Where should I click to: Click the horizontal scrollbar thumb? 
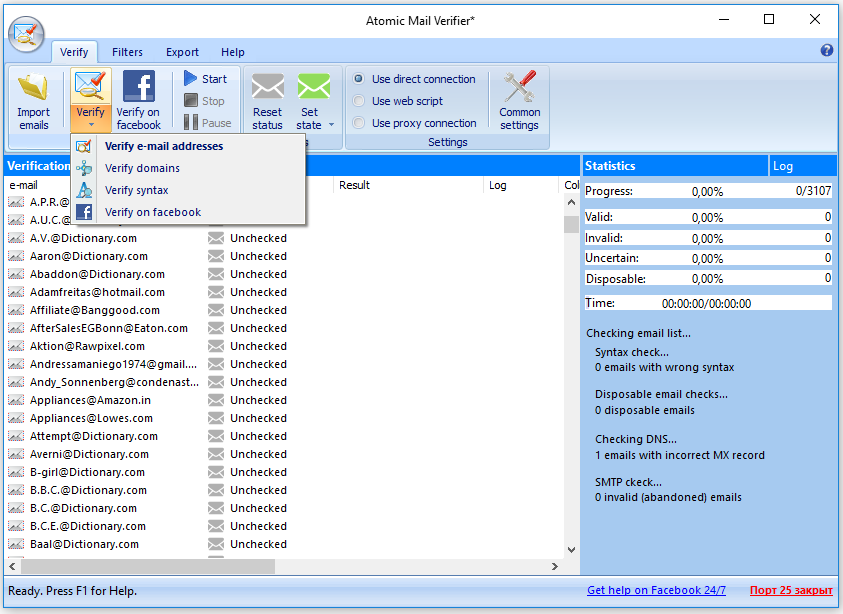148,567
